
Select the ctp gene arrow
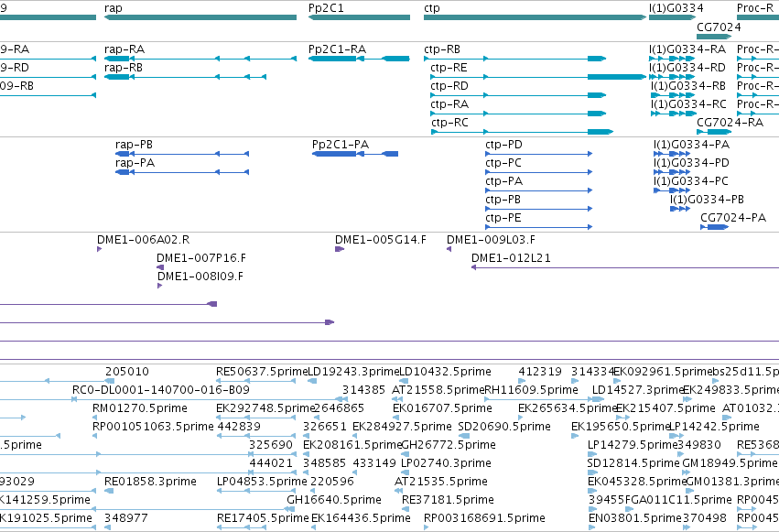[536, 17]
